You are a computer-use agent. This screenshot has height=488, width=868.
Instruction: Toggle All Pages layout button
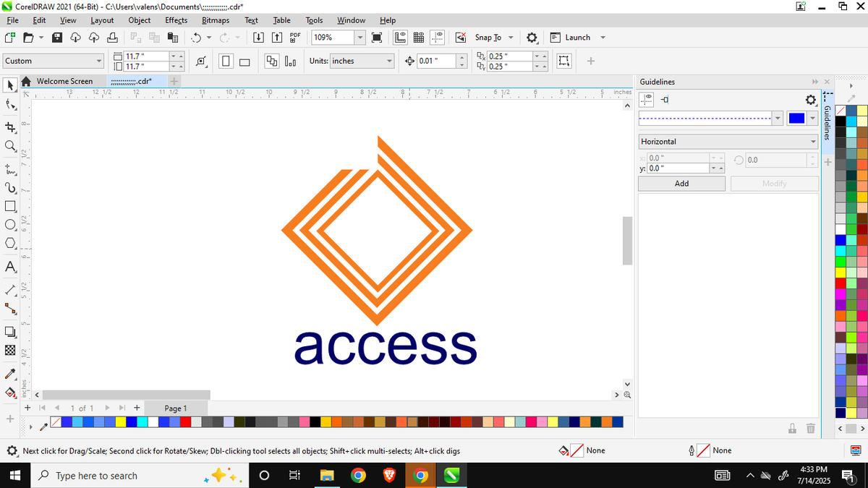pyautogui.click(x=271, y=61)
